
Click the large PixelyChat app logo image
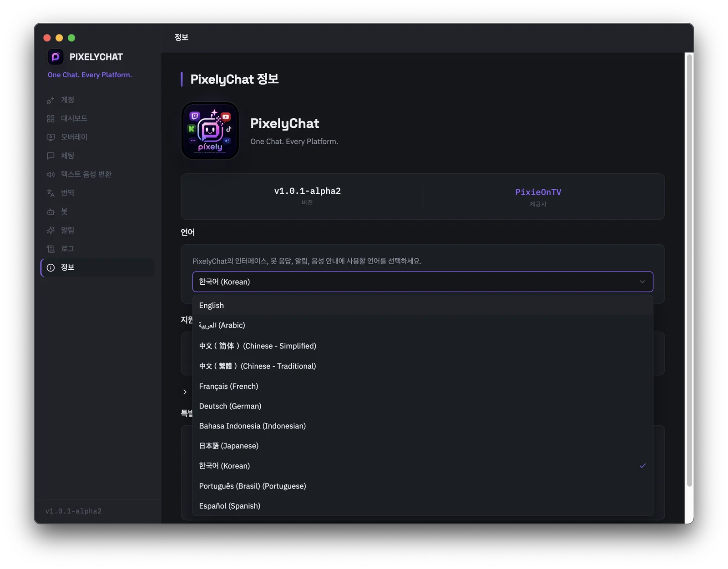pyautogui.click(x=210, y=131)
